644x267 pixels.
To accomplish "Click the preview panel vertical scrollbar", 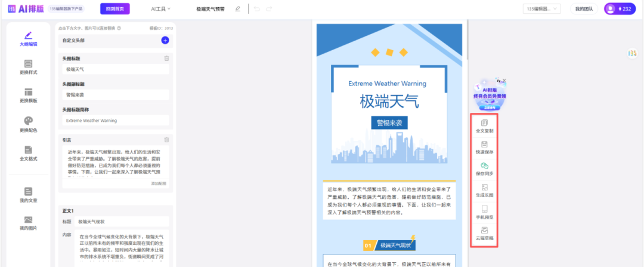I will [466, 39].
